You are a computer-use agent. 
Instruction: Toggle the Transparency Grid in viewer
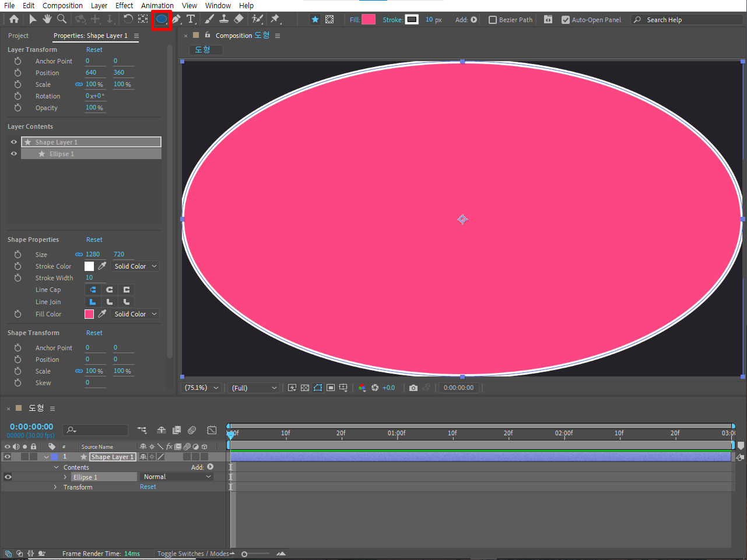tap(305, 388)
